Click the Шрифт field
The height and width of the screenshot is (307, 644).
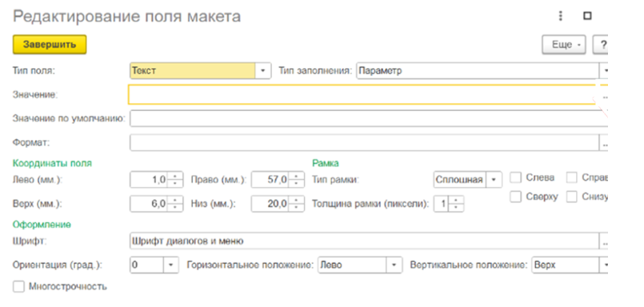point(364,241)
